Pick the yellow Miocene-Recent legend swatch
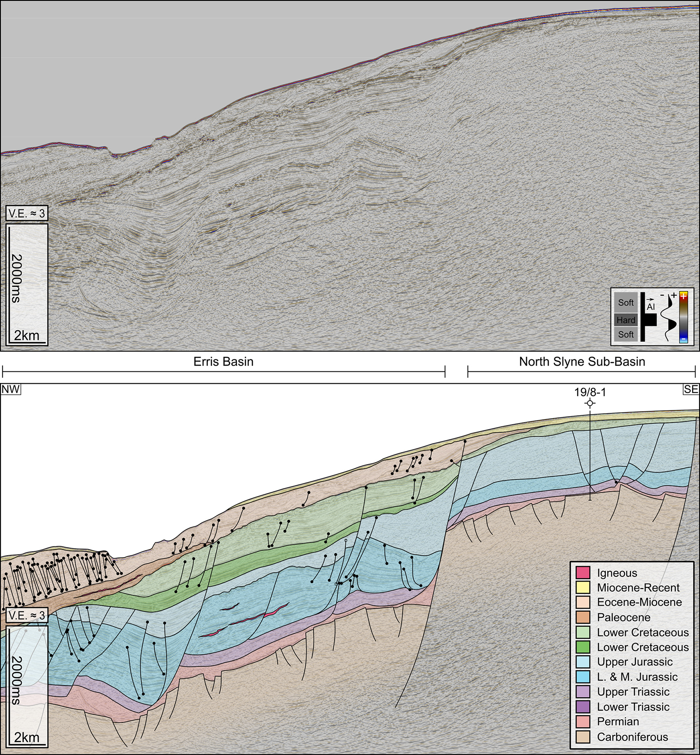Image resolution: width=700 pixels, height=755 pixels. [x=583, y=587]
